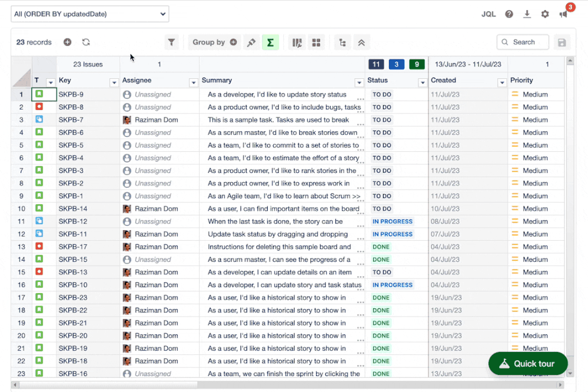Viewport: 588px width, 392px height.
Task: Open the announcements megaphone icon
Action: click(x=563, y=14)
